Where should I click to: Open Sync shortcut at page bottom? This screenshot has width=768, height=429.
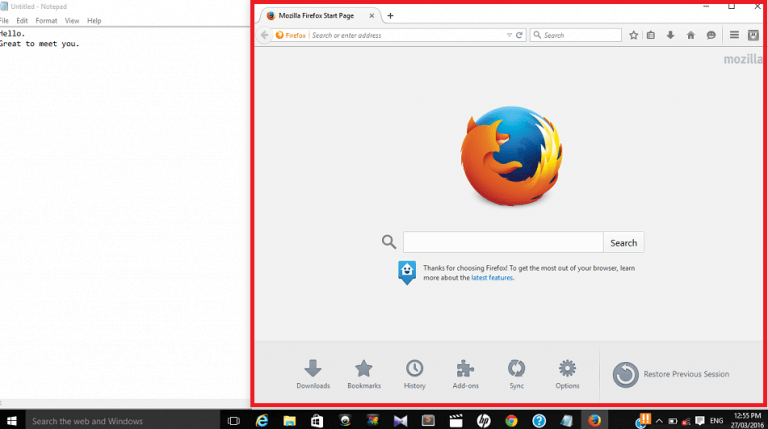[x=516, y=375]
